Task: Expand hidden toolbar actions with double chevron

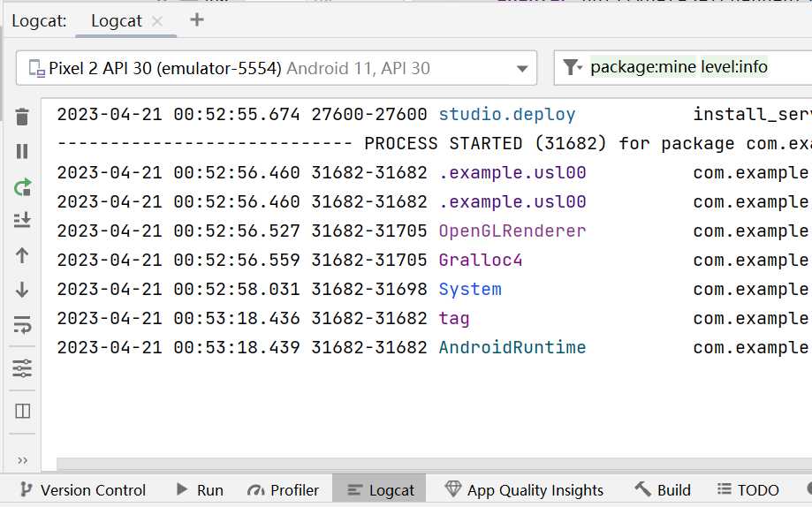Action: tap(22, 460)
